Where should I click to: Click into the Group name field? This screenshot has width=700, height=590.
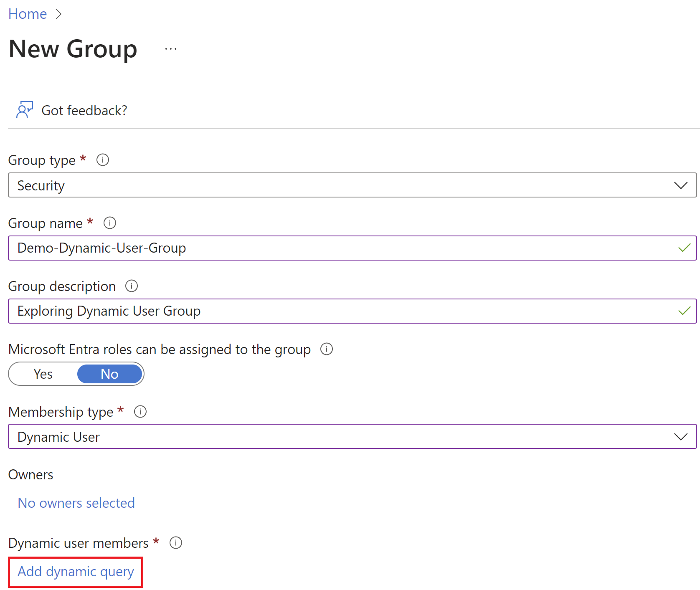334,248
